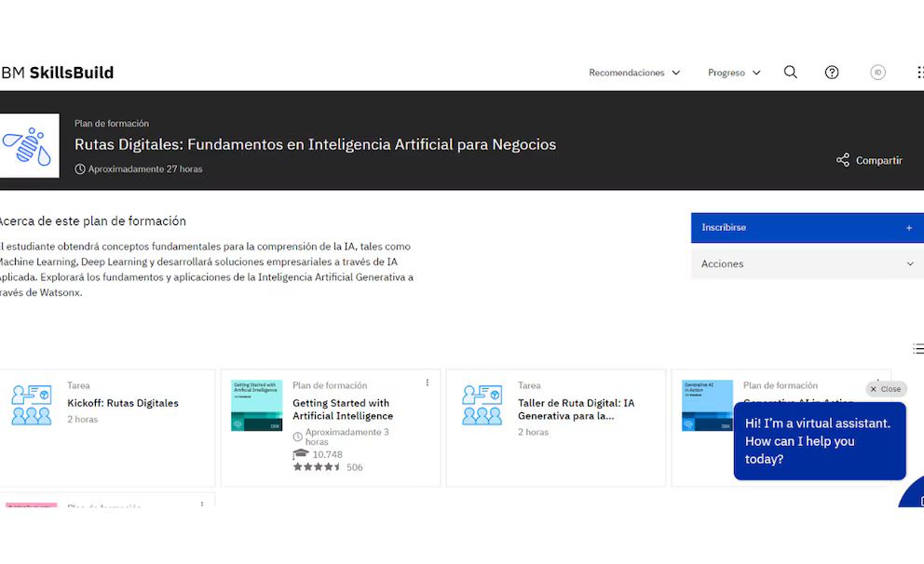This screenshot has height=564, width=924.
Task: Expand the Acciones dropdown
Action: click(x=807, y=263)
